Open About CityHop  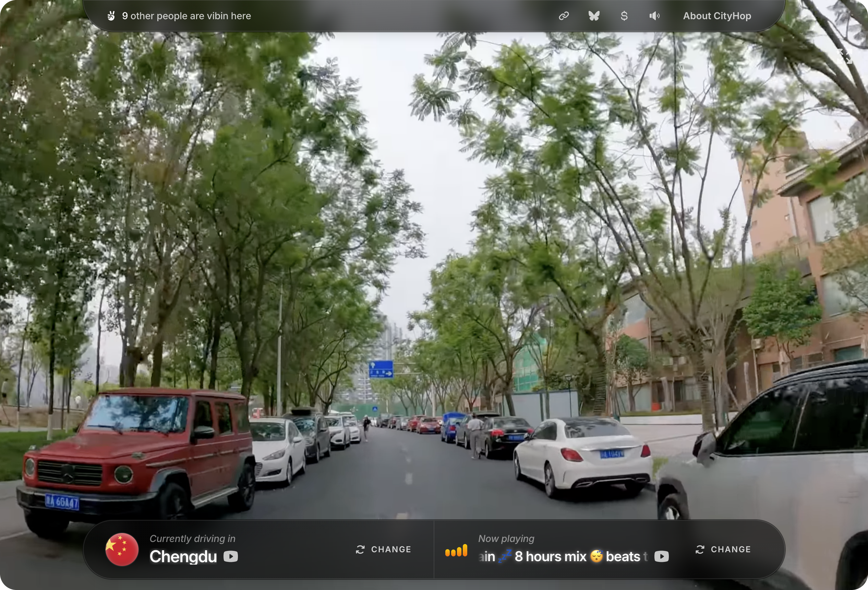click(717, 16)
